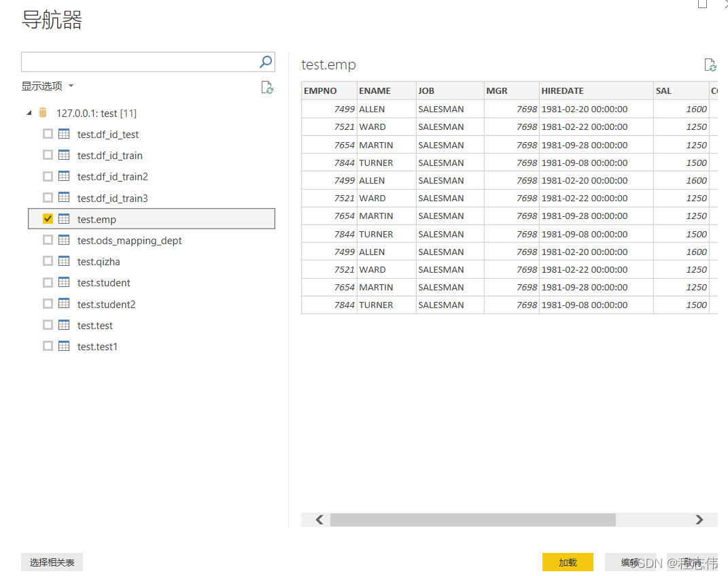This screenshot has width=728, height=576.
Task: Click the SAL column header
Action: pyautogui.click(x=681, y=90)
